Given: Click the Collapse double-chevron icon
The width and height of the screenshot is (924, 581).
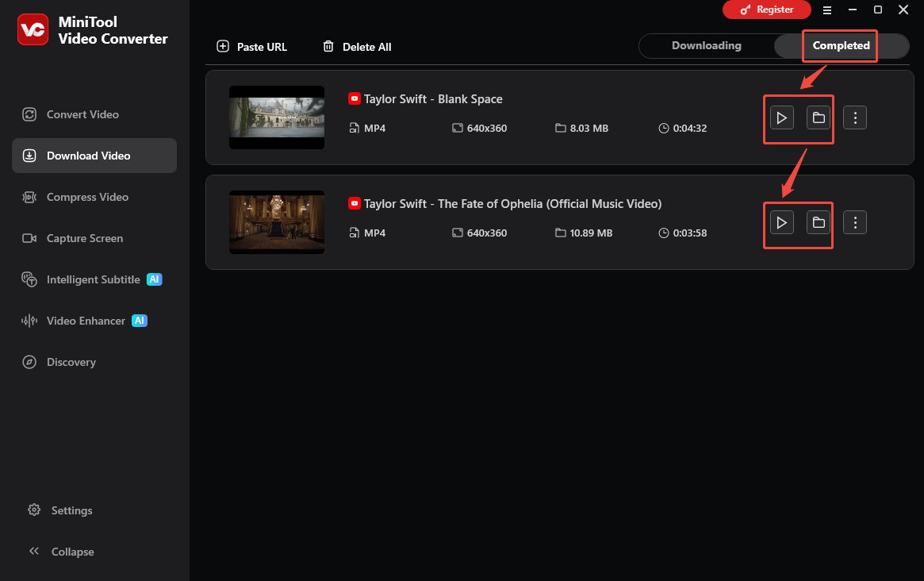Looking at the screenshot, I should pos(34,551).
